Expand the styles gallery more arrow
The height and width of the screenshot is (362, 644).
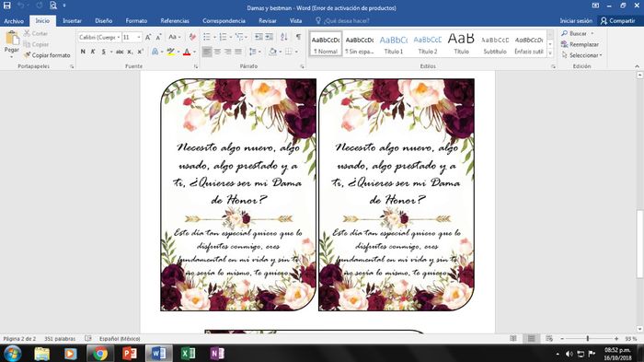click(x=550, y=53)
